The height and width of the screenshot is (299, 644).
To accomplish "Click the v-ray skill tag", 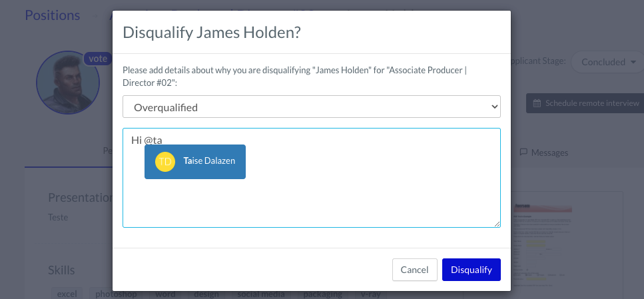I will click(x=370, y=294).
